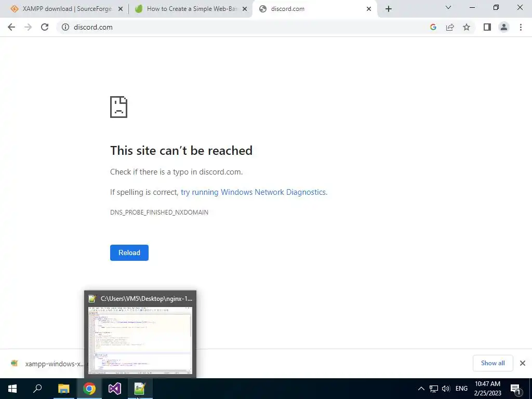This screenshot has width=532, height=399.
Task: Show hidden system tray icons
Action: click(x=421, y=389)
